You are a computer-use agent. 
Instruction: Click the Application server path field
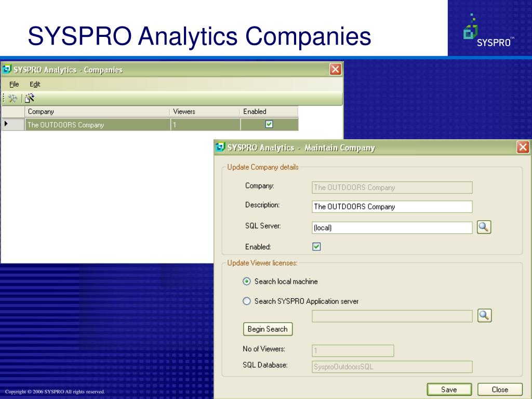[392, 316]
